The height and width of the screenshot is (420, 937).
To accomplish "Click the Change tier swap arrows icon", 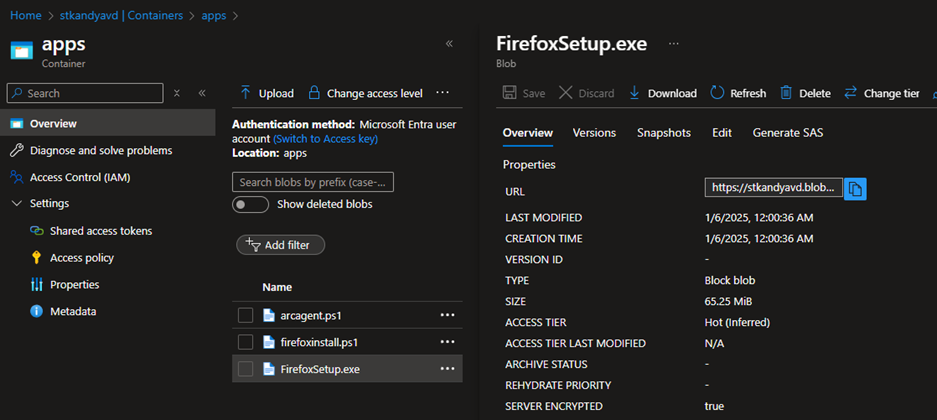I will 850,93.
